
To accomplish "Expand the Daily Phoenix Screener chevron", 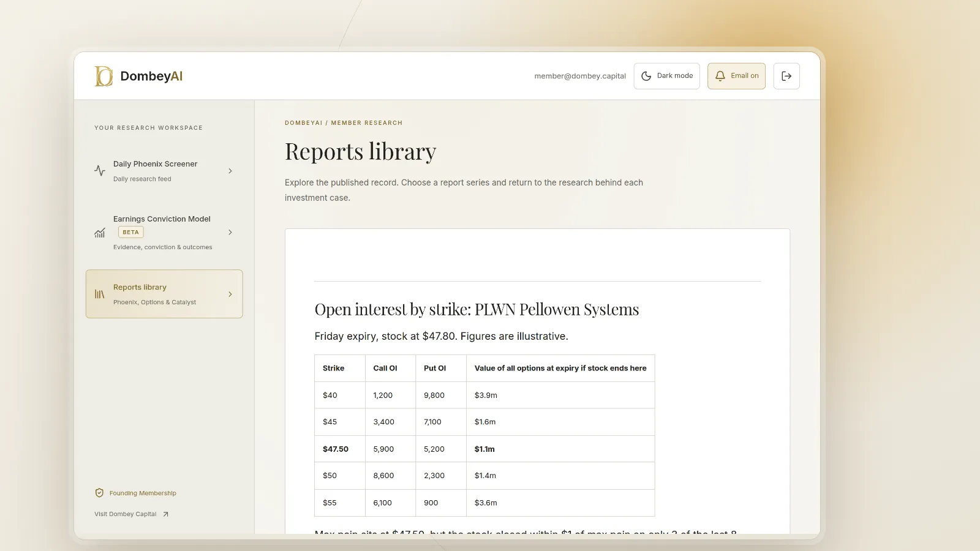I will pyautogui.click(x=230, y=171).
